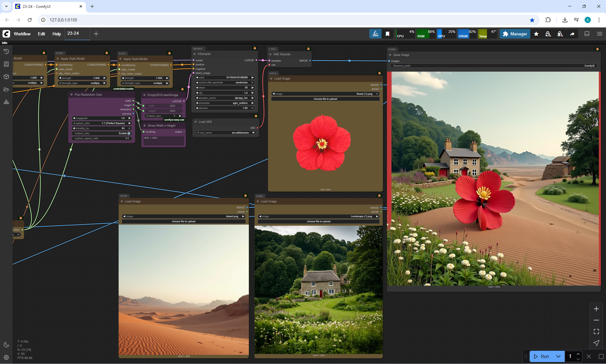Toggle custom_ratio Enable switch in Flux Resolution Calc
The height and width of the screenshot is (364, 606).
click(128, 133)
